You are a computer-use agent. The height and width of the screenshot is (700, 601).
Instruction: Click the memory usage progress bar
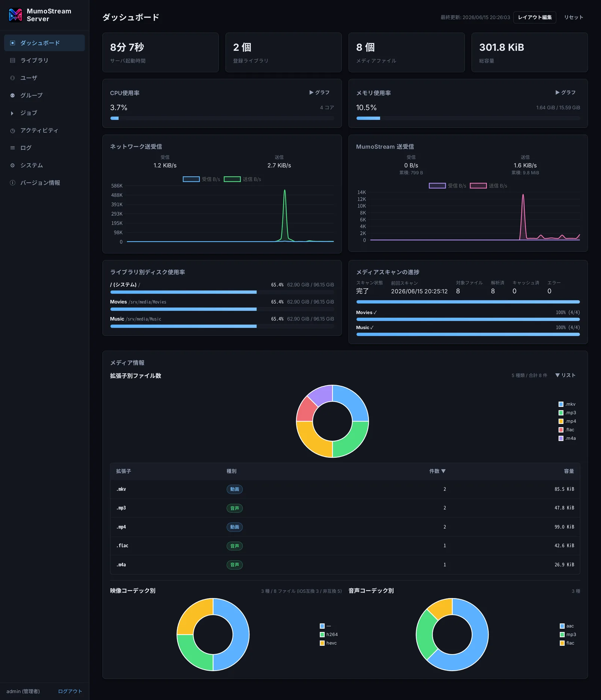coord(468,118)
